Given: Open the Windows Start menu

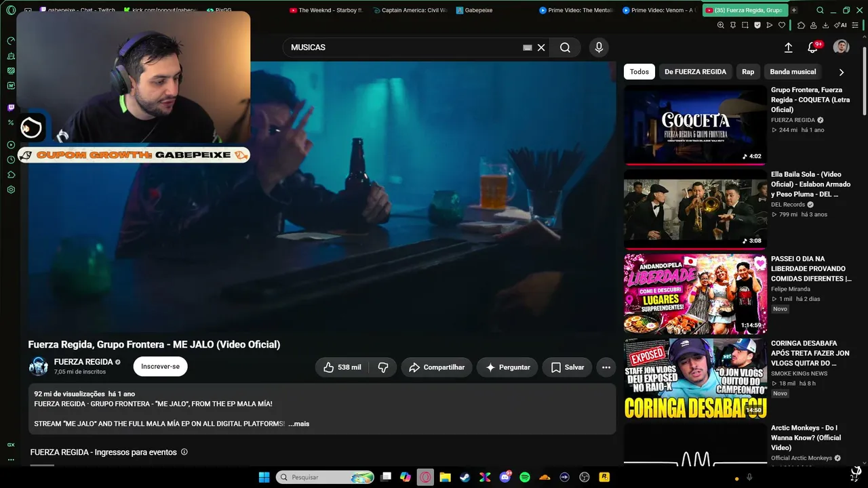Looking at the screenshot, I should pos(264,477).
